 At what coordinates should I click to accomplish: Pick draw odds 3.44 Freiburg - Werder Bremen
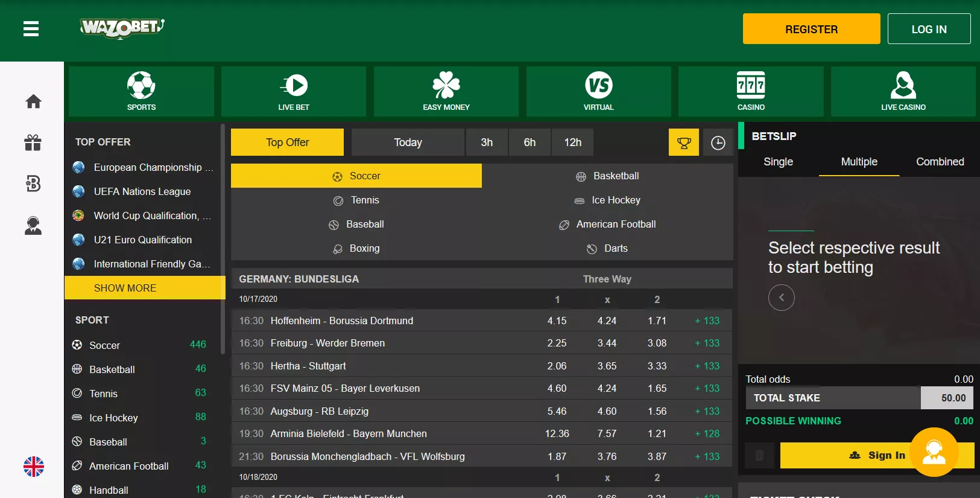607,343
